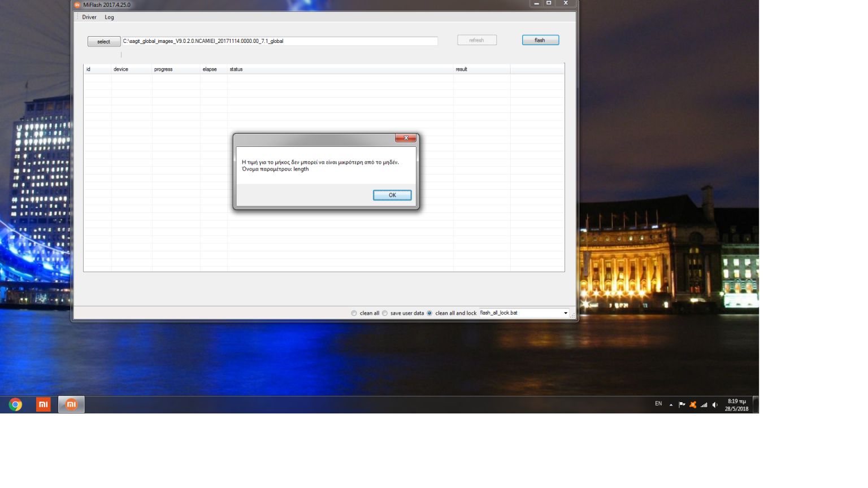Click the active MiFlash taskbar button
The height and width of the screenshot is (488, 868).
pyautogui.click(x=71, y=404)
